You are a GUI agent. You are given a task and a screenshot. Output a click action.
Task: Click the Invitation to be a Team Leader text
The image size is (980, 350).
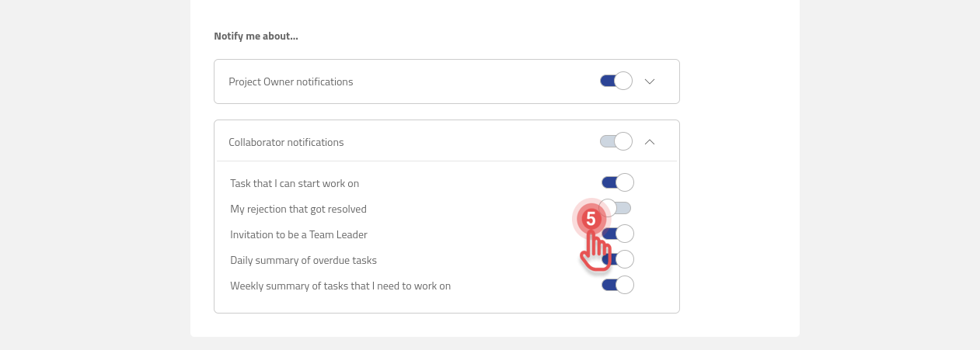coord(298,234)
